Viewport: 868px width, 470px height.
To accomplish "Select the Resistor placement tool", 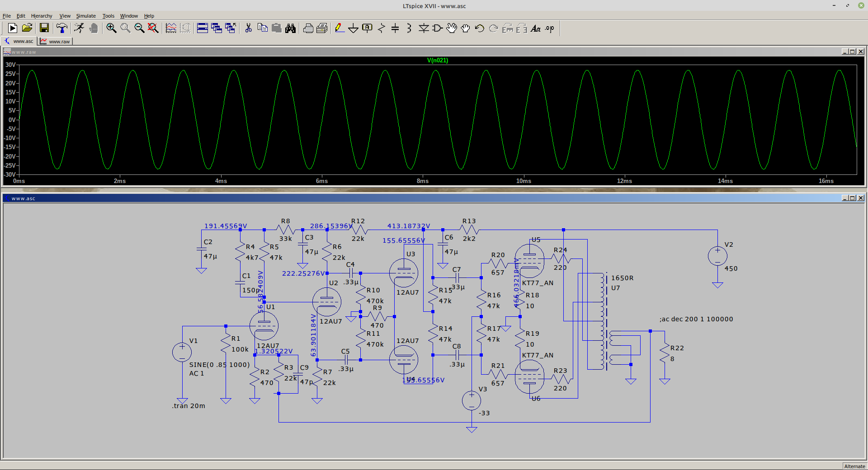I will point(381,28).
